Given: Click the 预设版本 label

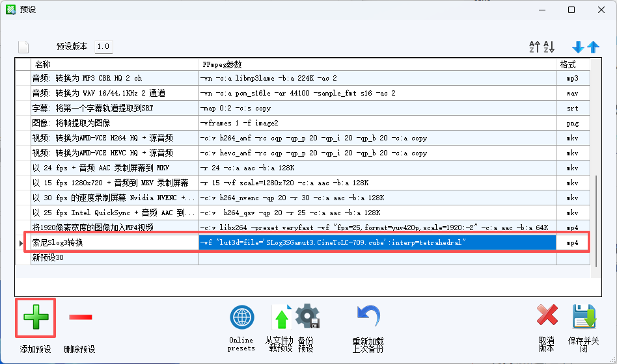Looking at the screenshot, I should (x=72, y=46).
